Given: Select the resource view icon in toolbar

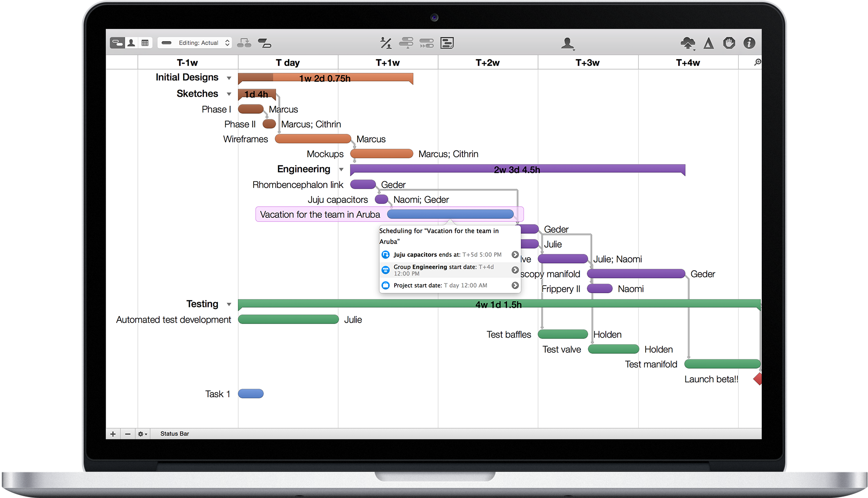Looking at the screenshot, I should tap(131, 42).
